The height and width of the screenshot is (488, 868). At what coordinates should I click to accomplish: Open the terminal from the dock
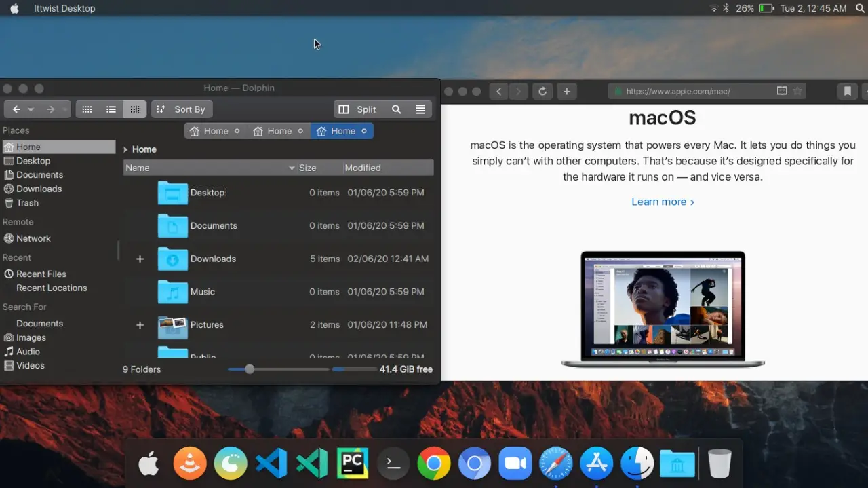(393, 464)
